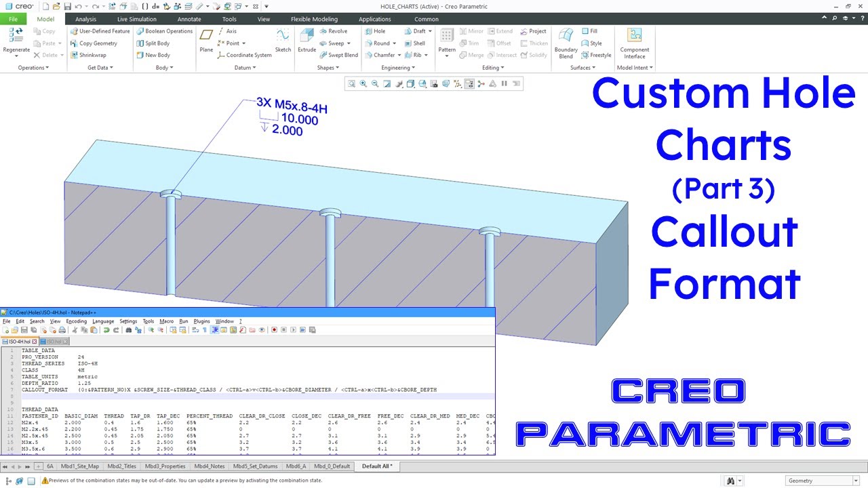Select the datum Axis tool
Viewport: 868px width, 488px height.
pos(226,31)
